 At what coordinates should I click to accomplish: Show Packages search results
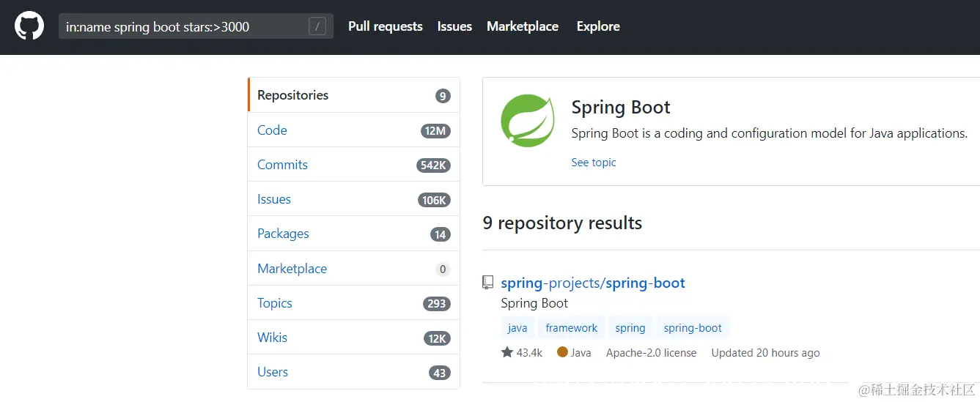coord(283,234)
